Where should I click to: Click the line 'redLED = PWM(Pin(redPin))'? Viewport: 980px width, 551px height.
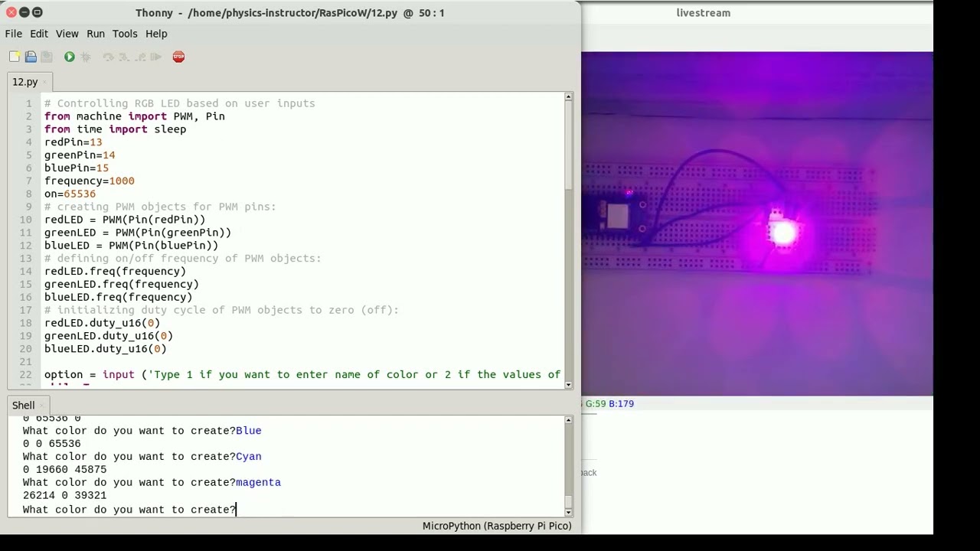tap(125, 220)
